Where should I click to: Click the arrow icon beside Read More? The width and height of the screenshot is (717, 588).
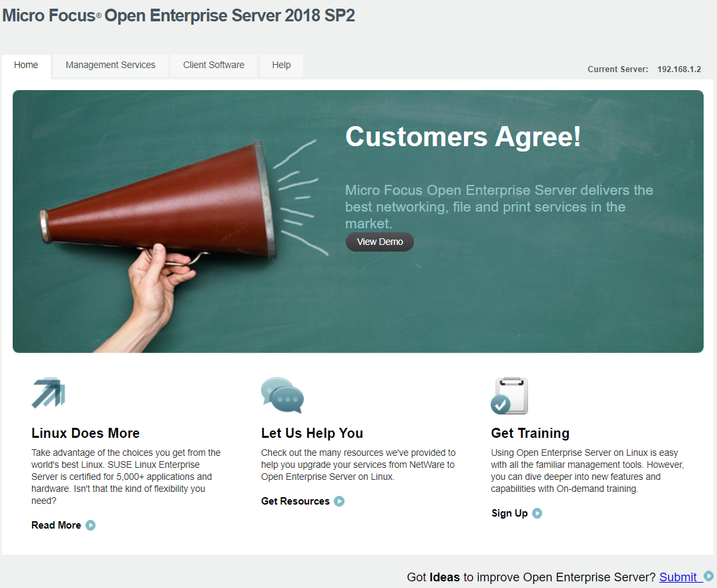(91, 525)
